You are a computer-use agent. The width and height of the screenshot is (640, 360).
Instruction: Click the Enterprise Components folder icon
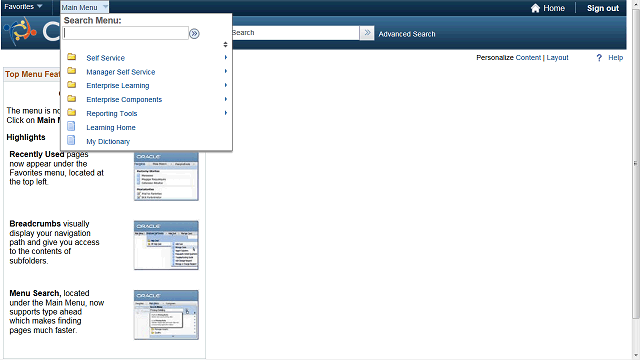tap(71, 98)
